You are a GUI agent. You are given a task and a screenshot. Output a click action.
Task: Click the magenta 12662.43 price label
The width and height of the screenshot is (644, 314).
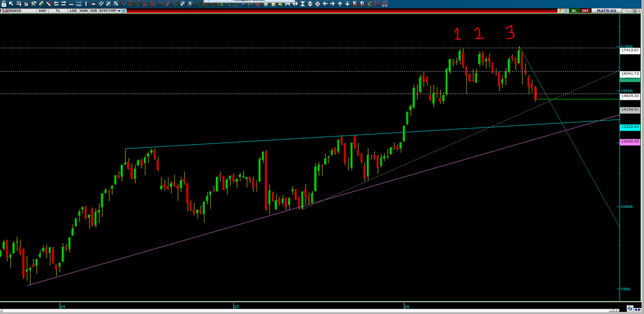(630, 141)
